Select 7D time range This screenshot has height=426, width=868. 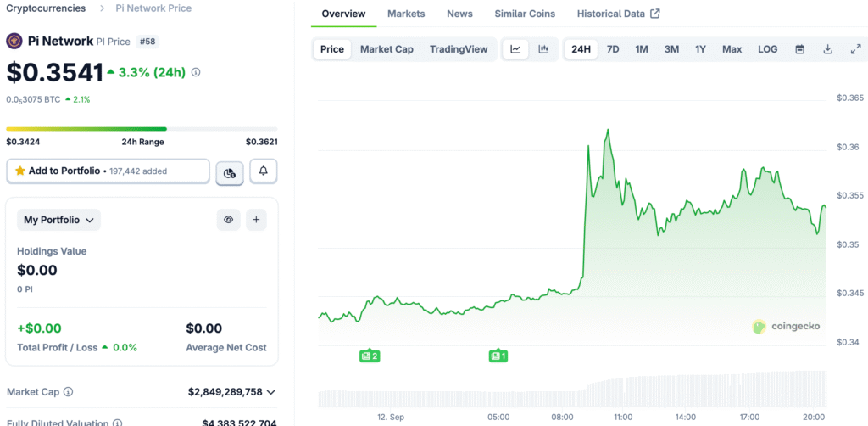click(613, 49)
